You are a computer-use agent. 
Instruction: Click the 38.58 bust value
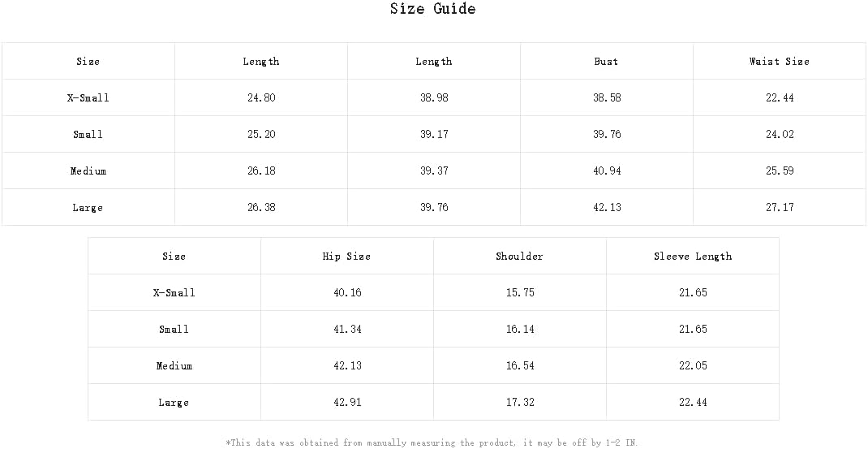(x=607, y=97)
